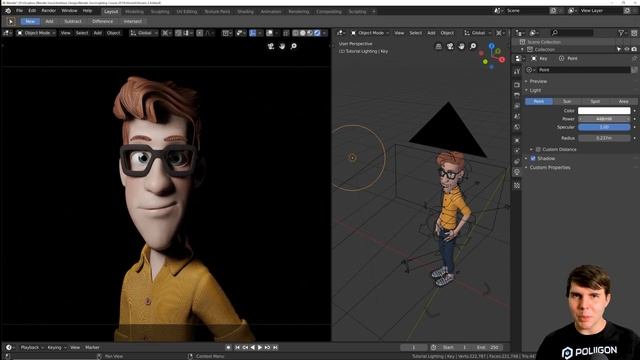Select material preview shading in left viewport
This screenshot has height=360, width=640.
(310, 33)
